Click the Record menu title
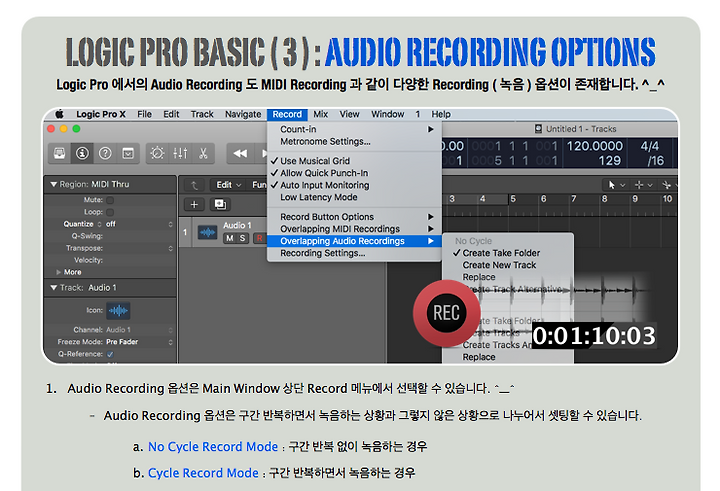Viewport: 720px width, 491px height. tap(287, 114)
